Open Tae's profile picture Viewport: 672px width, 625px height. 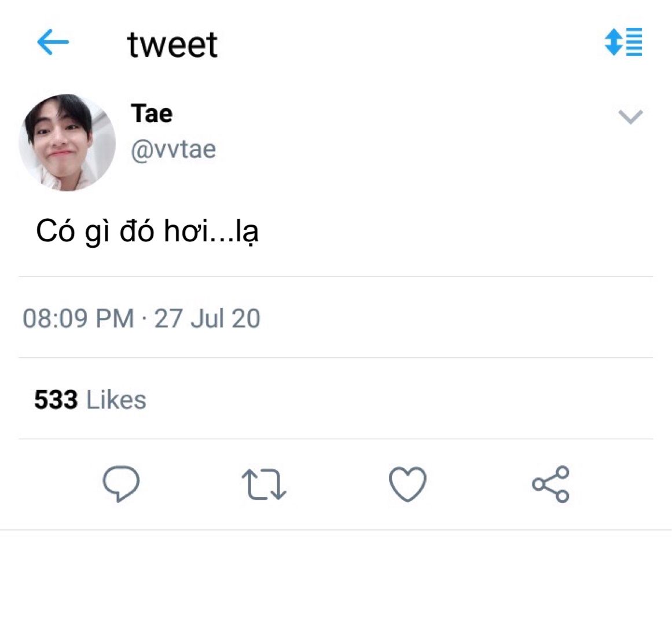(67, 142)
